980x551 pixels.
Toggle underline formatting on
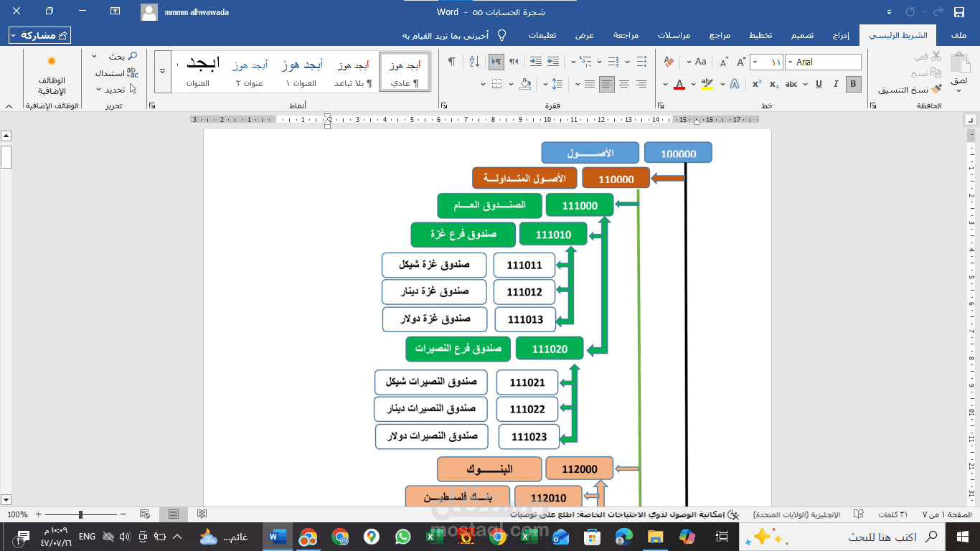[x=819, y=83]
